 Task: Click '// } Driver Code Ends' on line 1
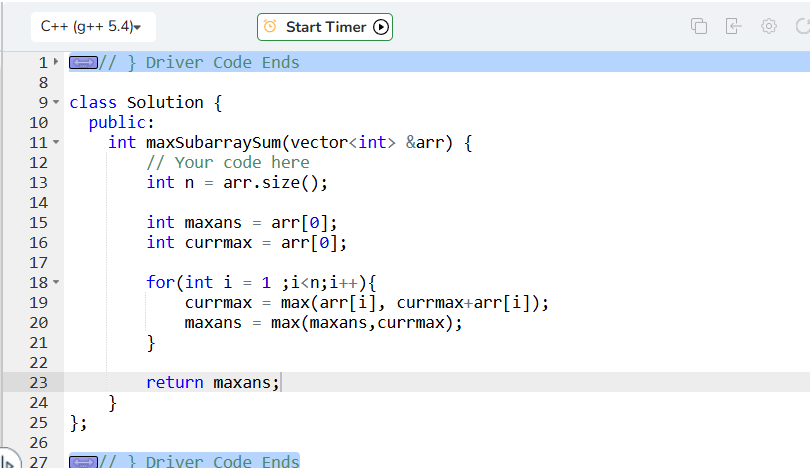coord(199,63)
